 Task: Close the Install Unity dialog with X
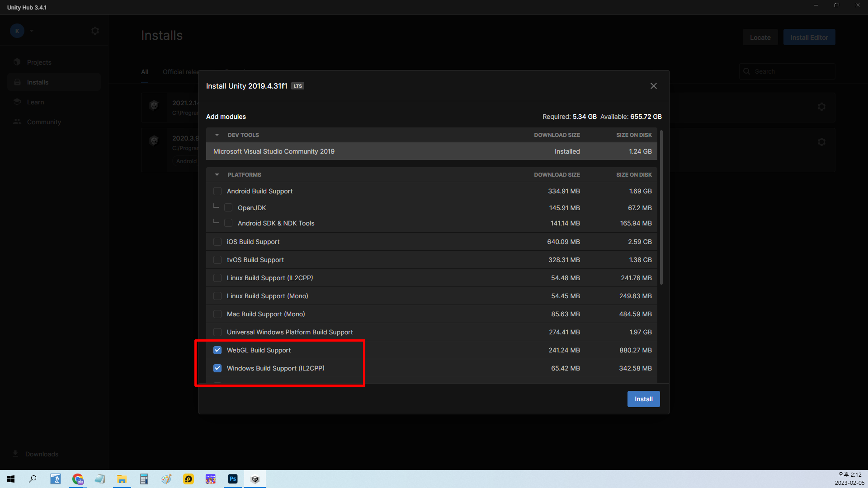pos(653,86)
